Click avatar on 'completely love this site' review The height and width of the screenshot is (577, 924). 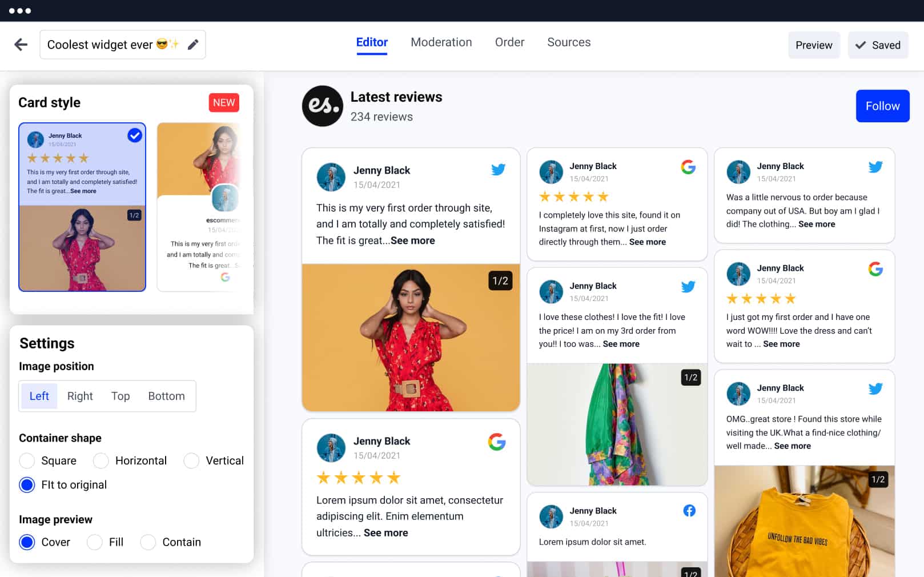click(551, 172)
